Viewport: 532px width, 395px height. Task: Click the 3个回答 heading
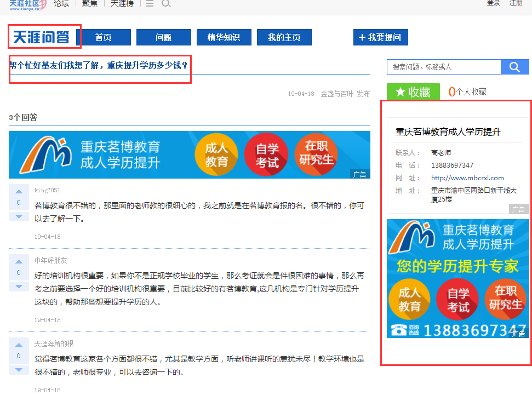pos(23,117)
